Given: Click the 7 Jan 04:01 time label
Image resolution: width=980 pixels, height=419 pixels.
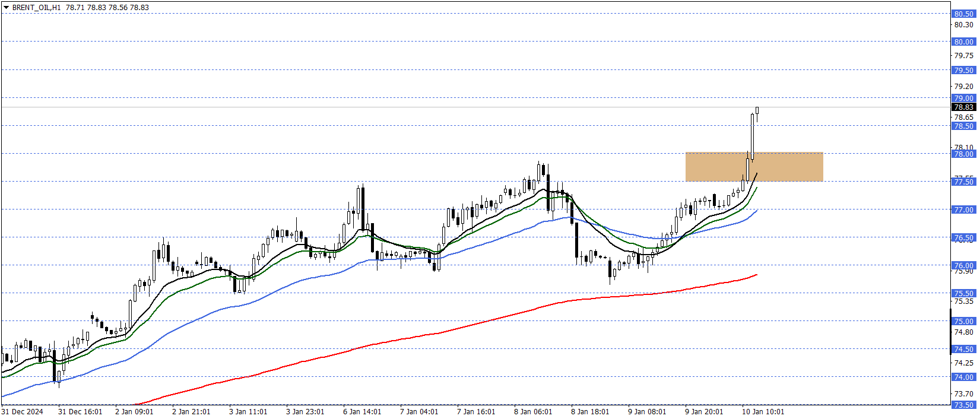Looking at the screenshot, I should click(419, 412).
